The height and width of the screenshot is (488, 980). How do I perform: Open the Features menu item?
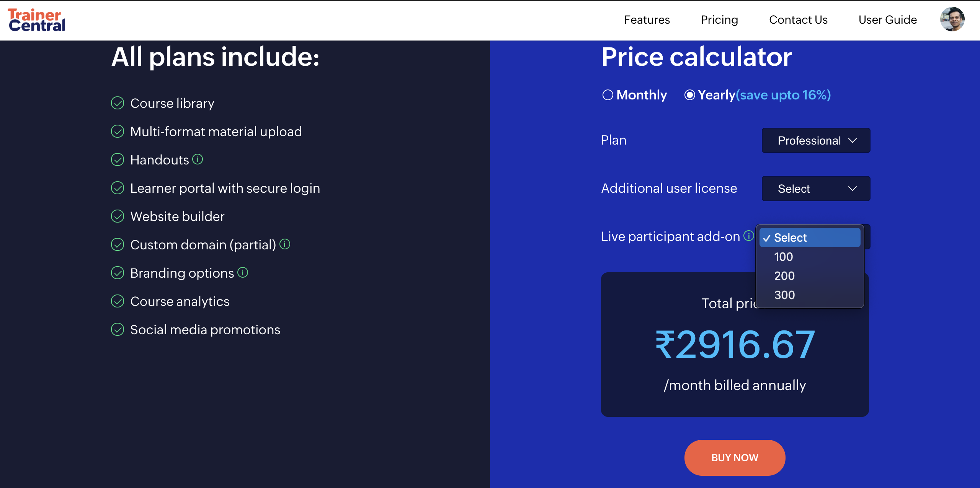647,20
